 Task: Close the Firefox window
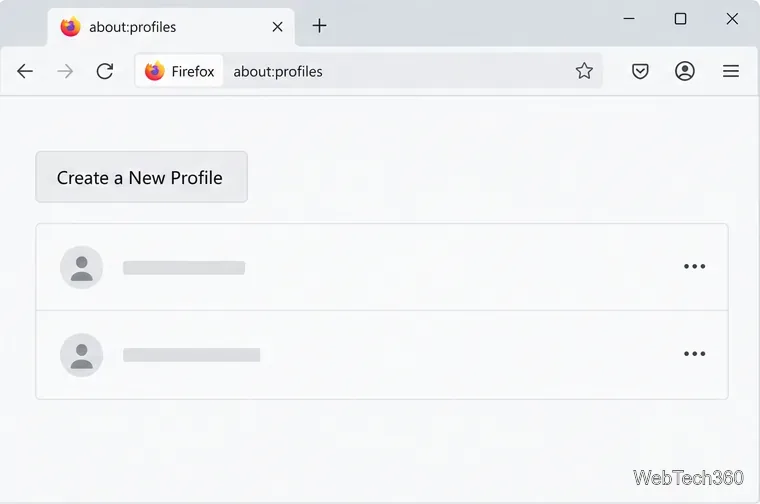coord(732,18)
